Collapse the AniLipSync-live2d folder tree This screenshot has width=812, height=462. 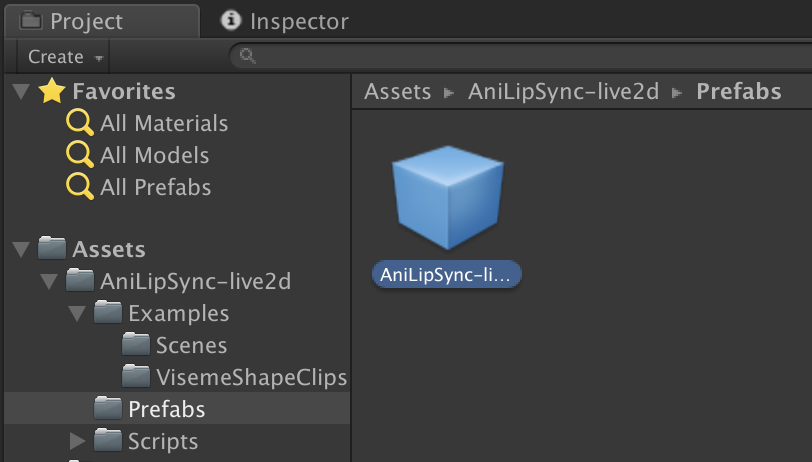pyautogui.click(x=49, y=282)
